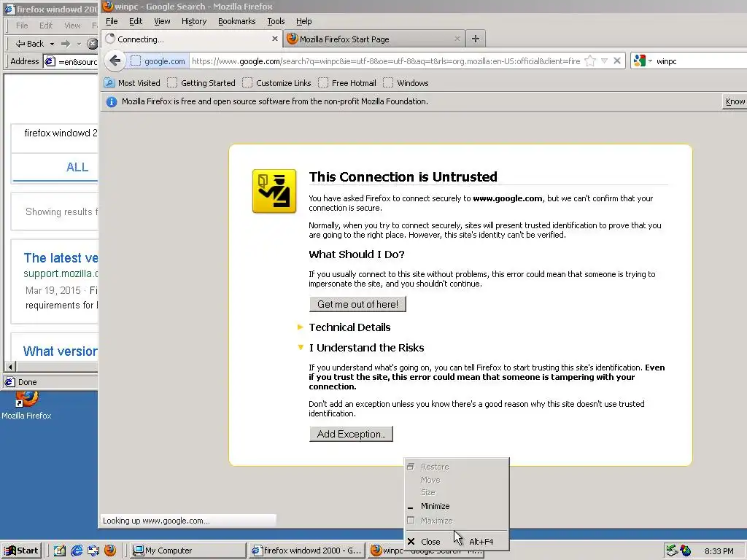Open The latest ve... result link
The height and width of the screenshot is (560, 747).
[x=61, y=258]
